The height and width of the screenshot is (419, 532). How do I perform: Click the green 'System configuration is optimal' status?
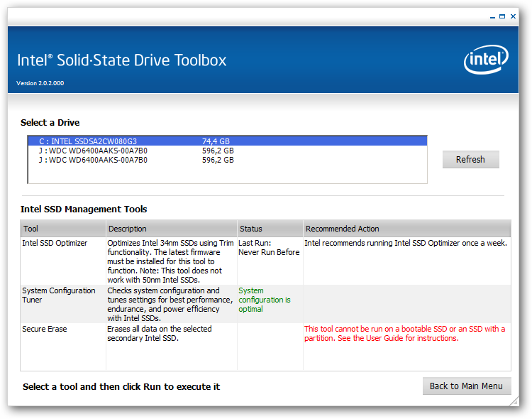click(x=265, y=300)
